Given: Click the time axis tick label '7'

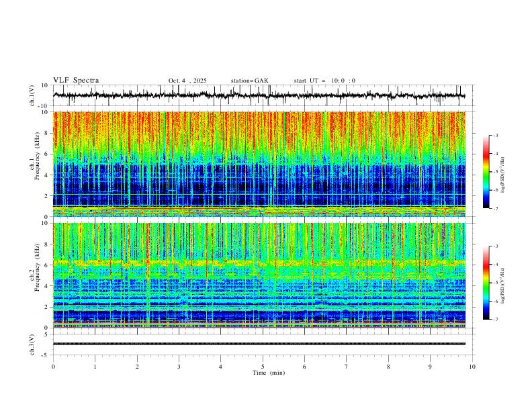Looking at the screenshot, I should click(x=347, y=367).
